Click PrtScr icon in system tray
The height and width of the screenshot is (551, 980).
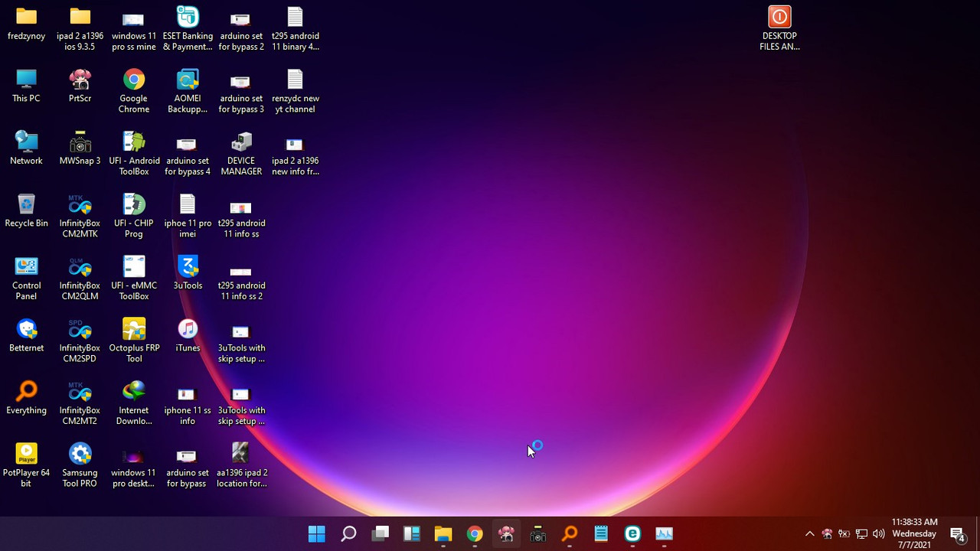point(827,534)
